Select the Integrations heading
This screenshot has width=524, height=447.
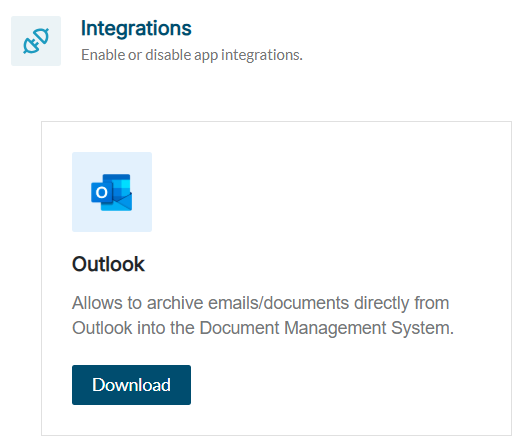pyautogui.click(x=136, y=28)
